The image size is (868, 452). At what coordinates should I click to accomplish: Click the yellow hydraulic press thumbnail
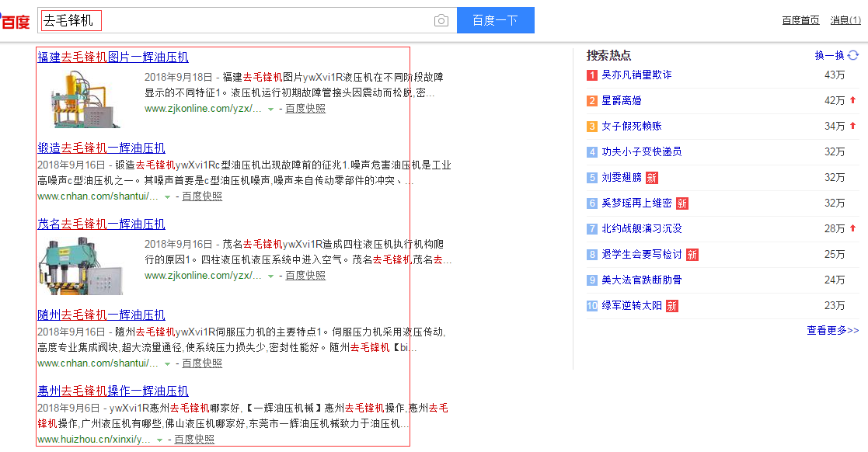coord(87,99)
